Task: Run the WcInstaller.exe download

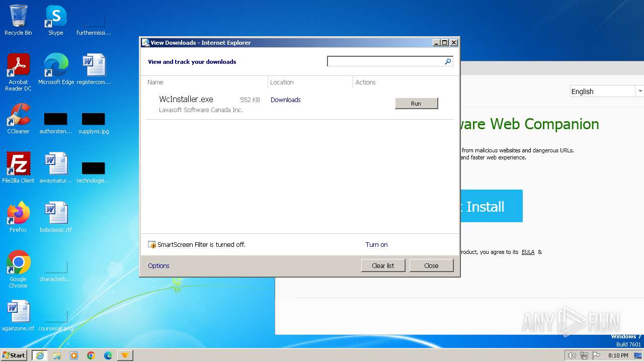Action: [417, 104]
